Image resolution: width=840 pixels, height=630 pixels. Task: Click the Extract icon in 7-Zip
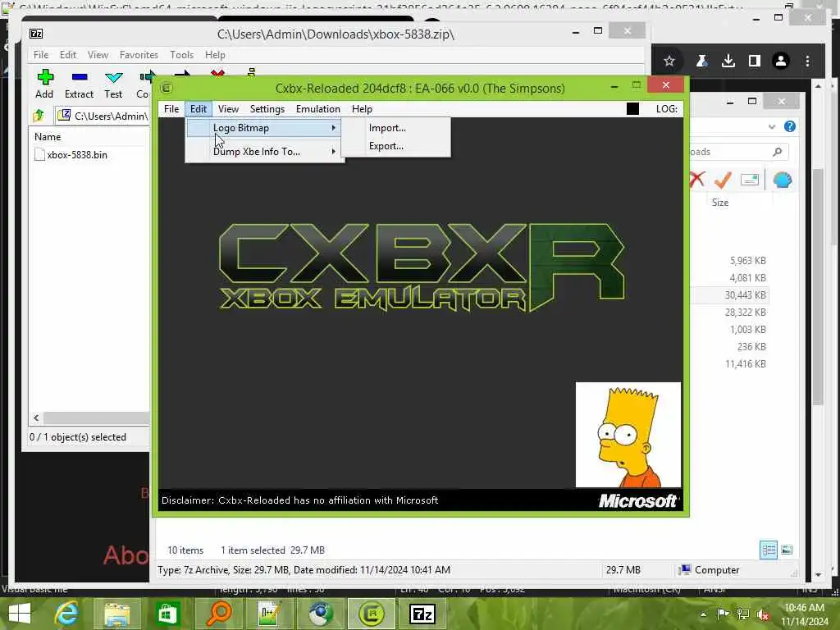click(80, 78)
